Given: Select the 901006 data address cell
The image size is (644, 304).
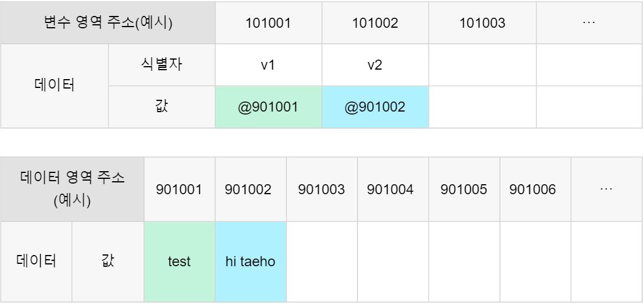Looking at the screenshot, I should click(535, 189).
